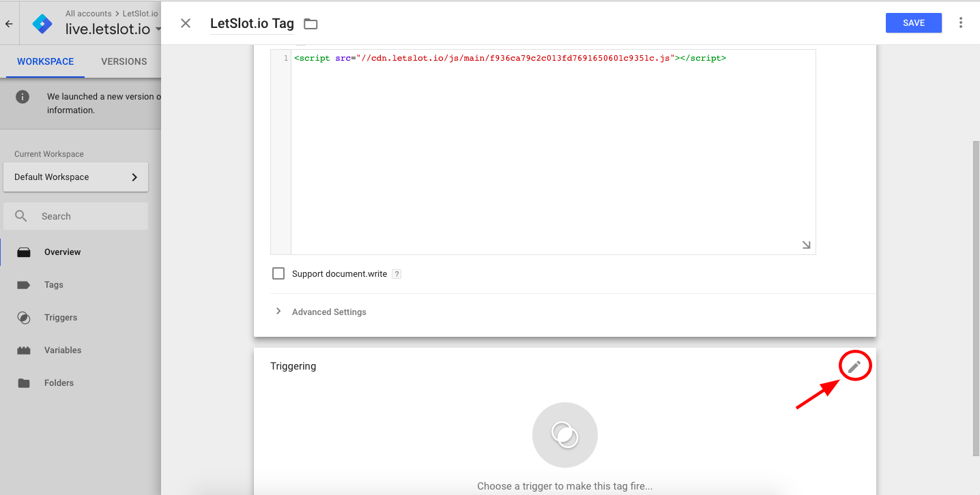Viewport: 980px width, 495px height.
Task: Click the Triggering section heading
Action: pos(293,366)
